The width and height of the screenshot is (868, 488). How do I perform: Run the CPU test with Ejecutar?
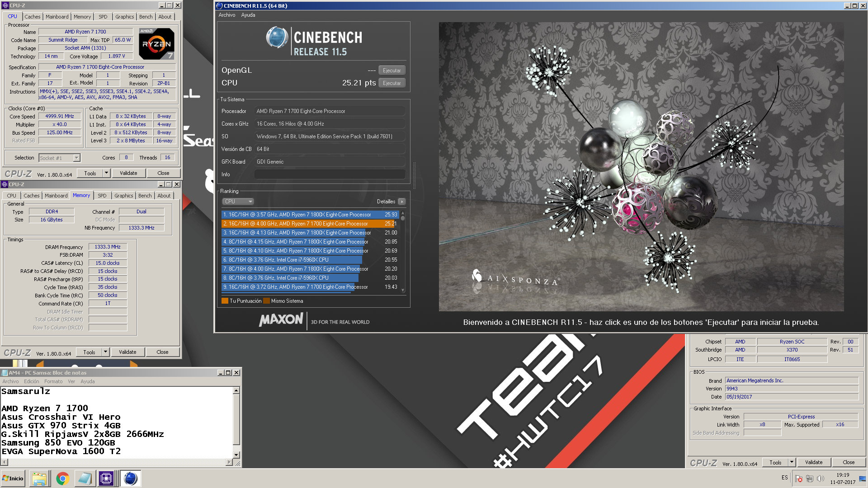[x=392, y=83]
